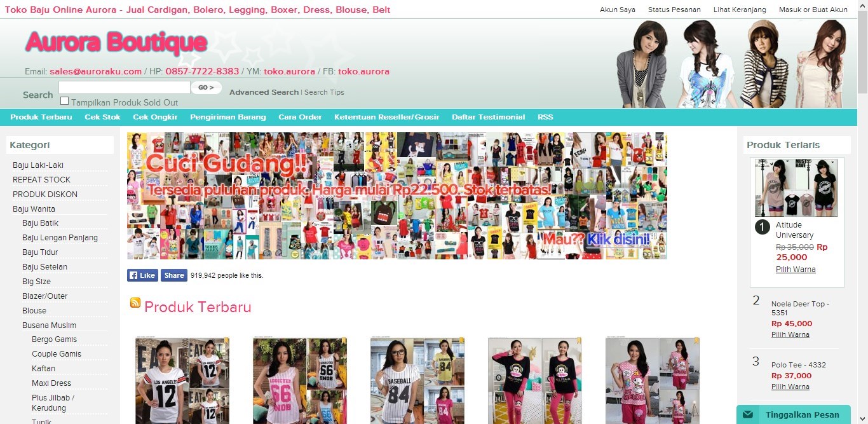Open Lihat Keranjang link
The width and height of the screenshot is (868, 424).
tap(740, 10)
